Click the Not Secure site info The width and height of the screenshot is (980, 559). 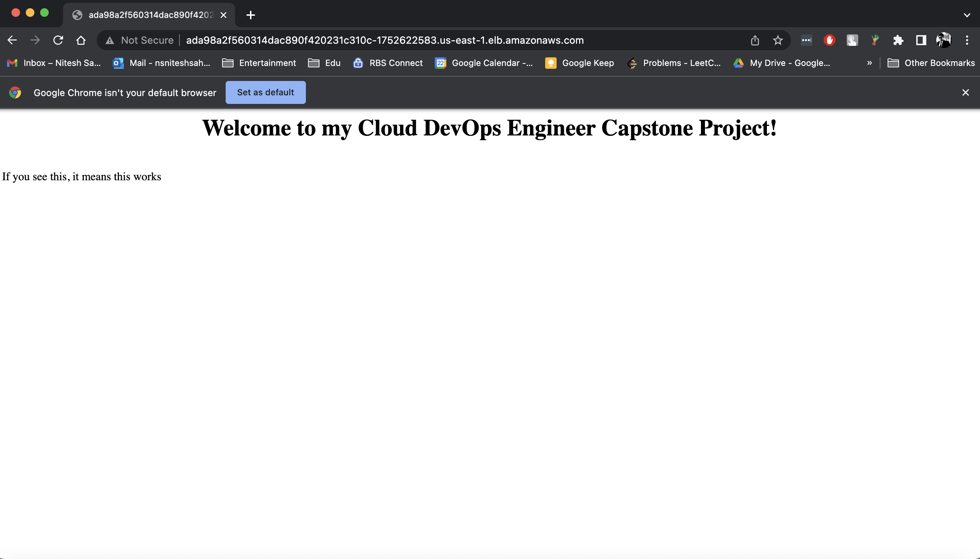[x=140, y=40]
